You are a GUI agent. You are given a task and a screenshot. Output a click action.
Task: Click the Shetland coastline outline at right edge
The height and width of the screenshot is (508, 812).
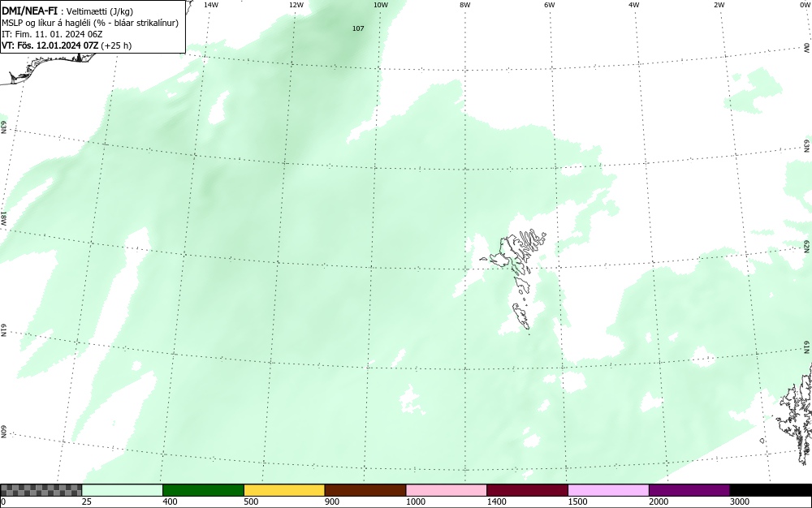[x=795, y=414]
